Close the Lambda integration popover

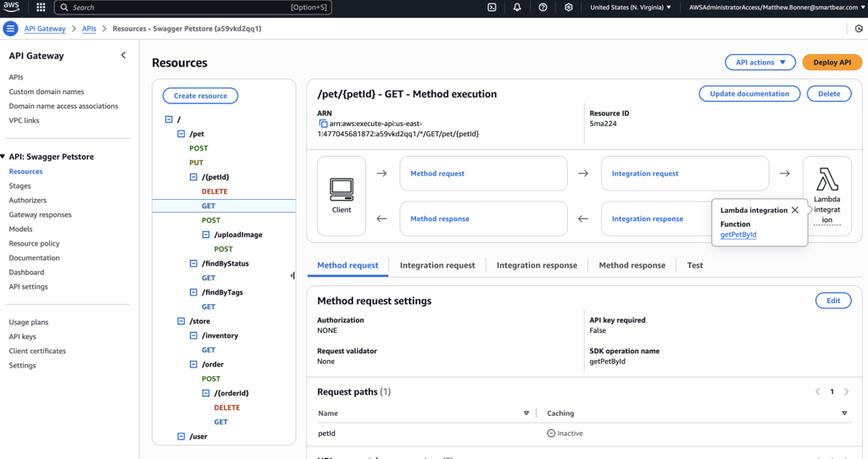(795, 210)
